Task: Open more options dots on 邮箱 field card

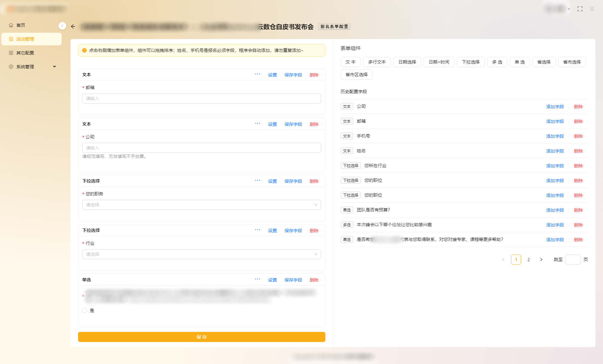Action: (x=258, y=74)
